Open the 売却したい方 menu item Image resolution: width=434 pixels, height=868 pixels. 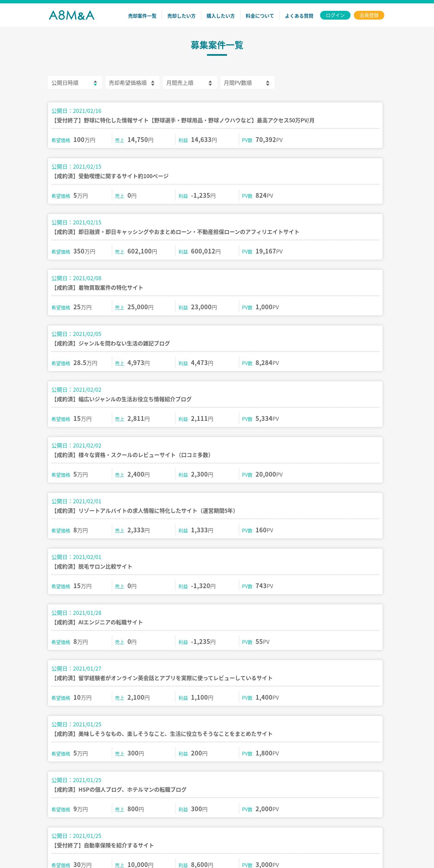tap(182, 16)
